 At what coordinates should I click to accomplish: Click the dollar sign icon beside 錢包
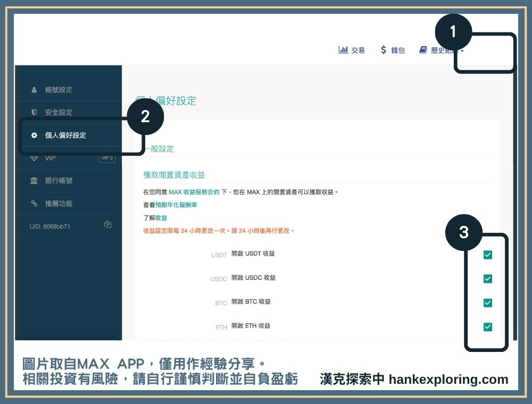[383, 50]
